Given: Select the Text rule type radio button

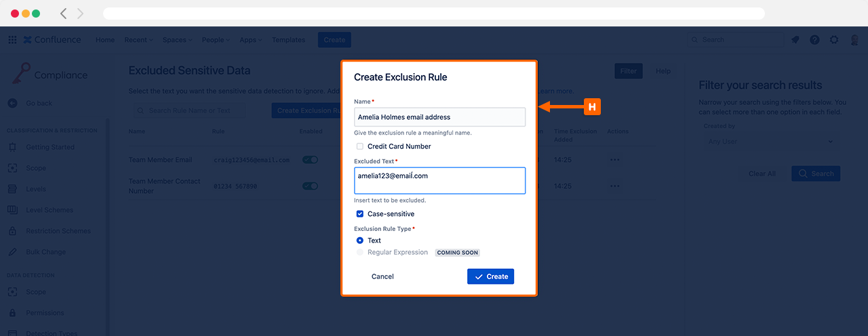Looking at the screenshot, I should click(360, 240).
